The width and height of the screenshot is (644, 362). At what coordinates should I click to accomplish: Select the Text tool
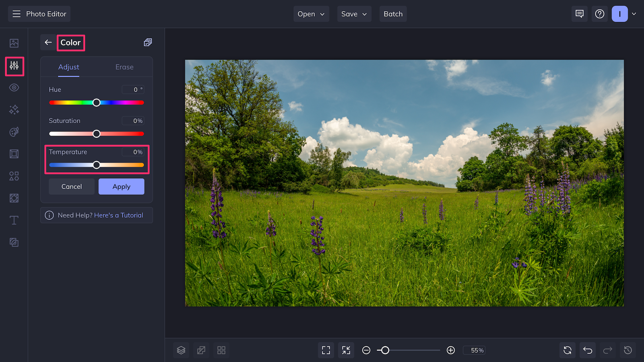[x=14, y=220]
